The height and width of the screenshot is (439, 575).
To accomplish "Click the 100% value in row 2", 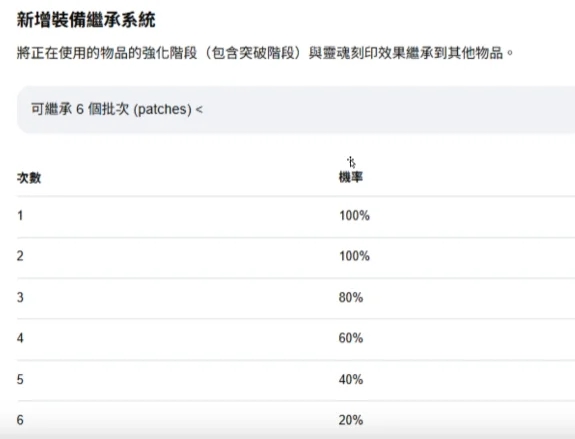I will (x=354, y=256).
